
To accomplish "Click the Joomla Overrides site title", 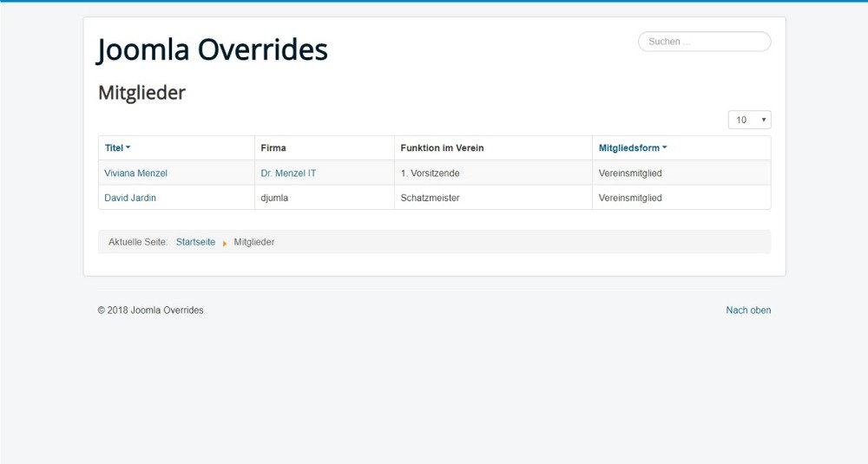I will pyautogui.click(x=213, y=49).
